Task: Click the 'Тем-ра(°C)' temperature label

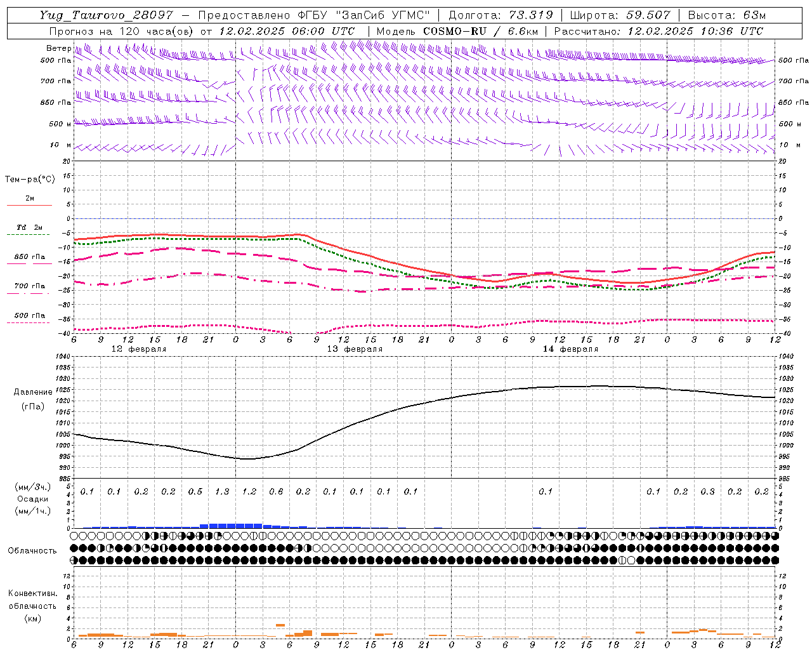Action: [30, 180]
